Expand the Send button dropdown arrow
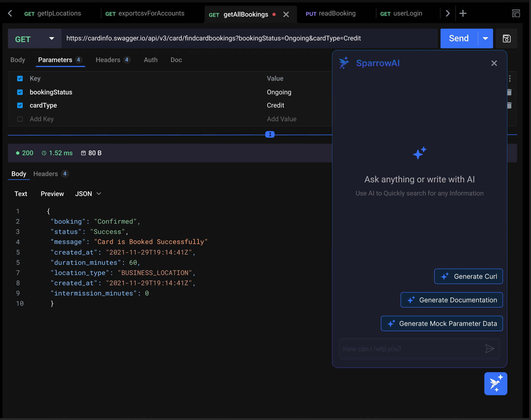Viewport: 531px width, 420px height. [x=485, y=39]
